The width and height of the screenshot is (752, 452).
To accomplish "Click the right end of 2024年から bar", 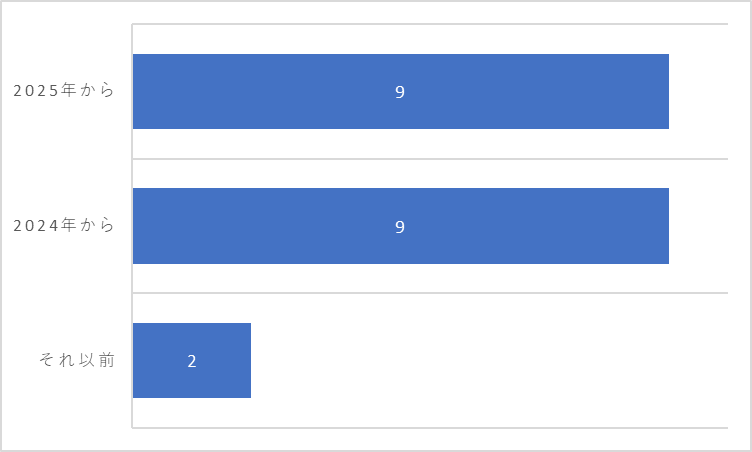I will click(666, 226).
